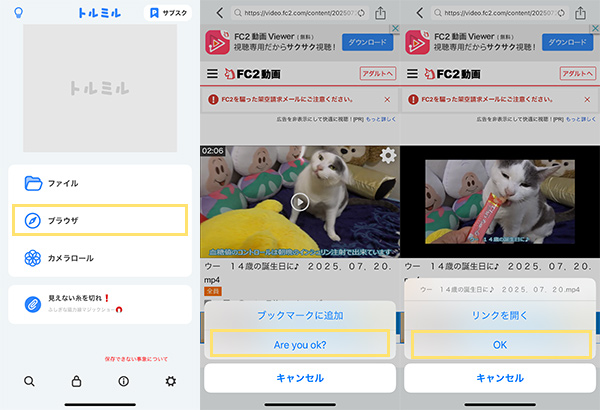This screenshot has width=600, height=410.
Task: Go back in the middle browser screen
Action: click(219, 13)
